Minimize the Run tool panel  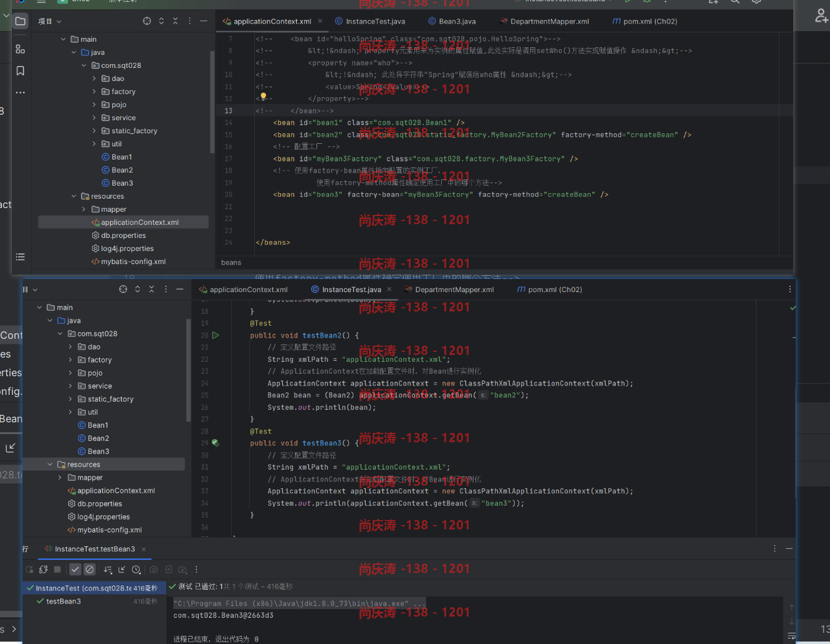tap(789, 549)
